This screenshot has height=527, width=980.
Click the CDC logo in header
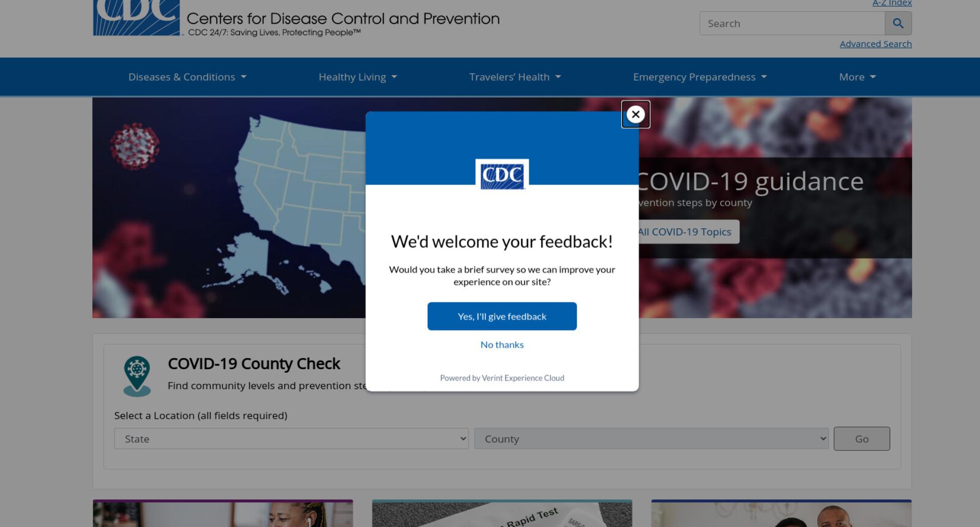tap(137, 18)
